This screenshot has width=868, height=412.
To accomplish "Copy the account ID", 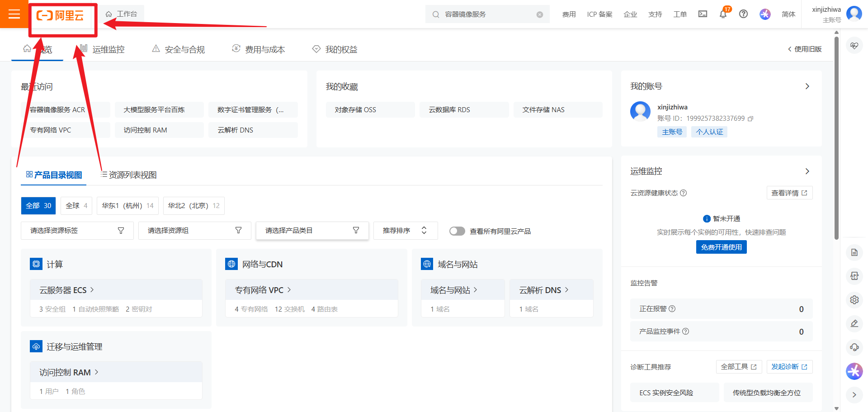I will (x=750, y=118).
